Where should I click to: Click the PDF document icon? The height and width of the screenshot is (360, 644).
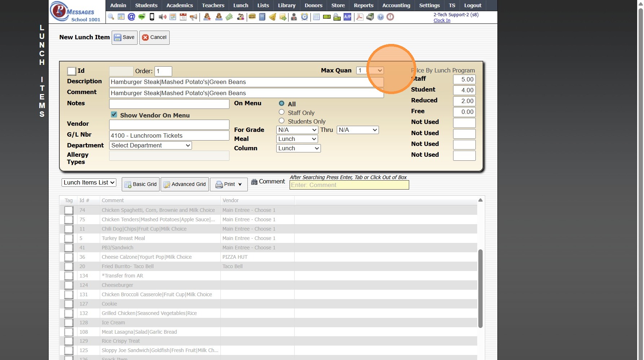[x=359, y=17]
